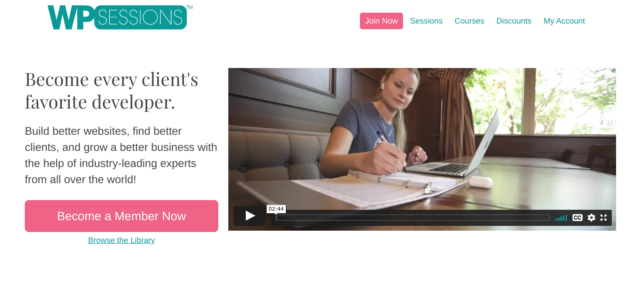The height and width of the screenshot is (283, 644).
Task: Open the video settings gear
Action: click(591, 218)
